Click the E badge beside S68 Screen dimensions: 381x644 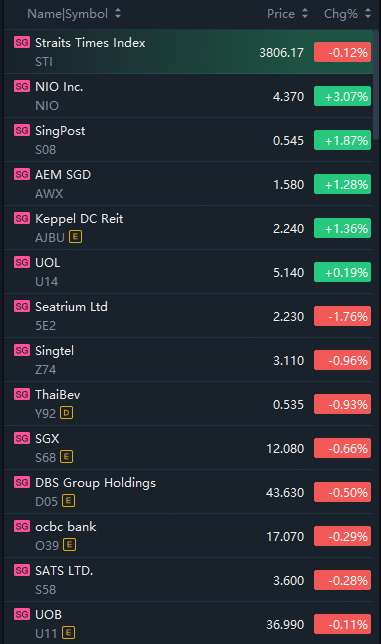coord(67,456)
